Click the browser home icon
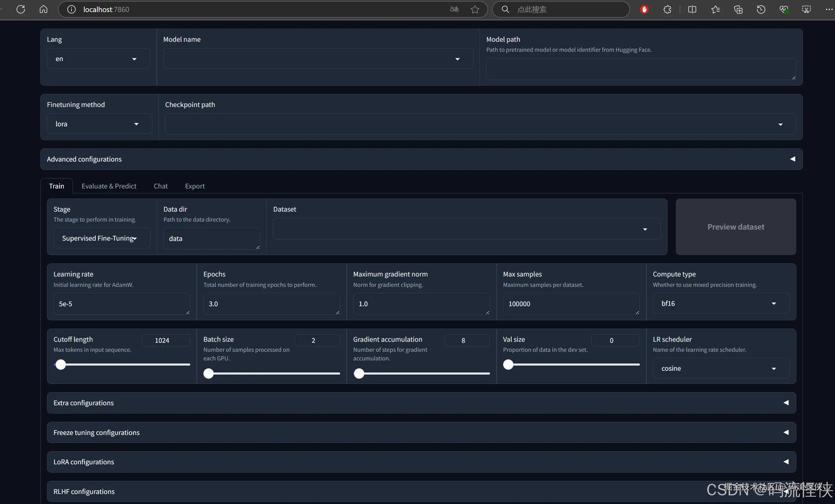835x504 pixels. tap(44, 9)
